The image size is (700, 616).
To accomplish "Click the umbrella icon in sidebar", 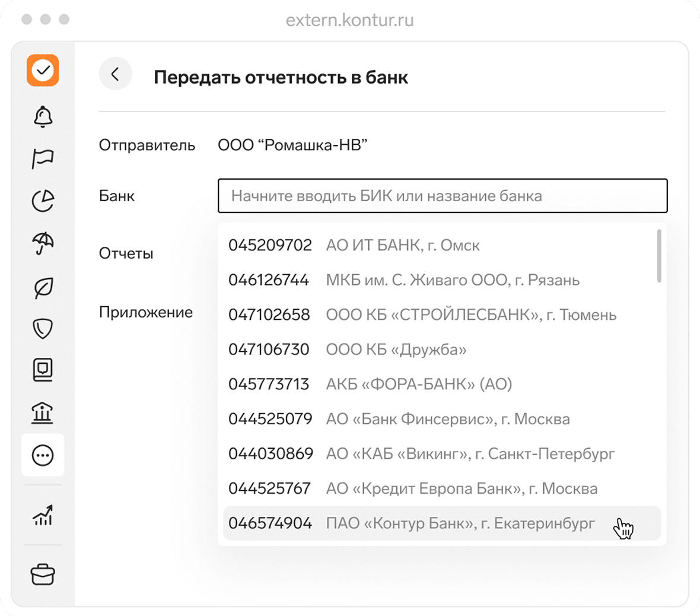I will pos(43,243).
